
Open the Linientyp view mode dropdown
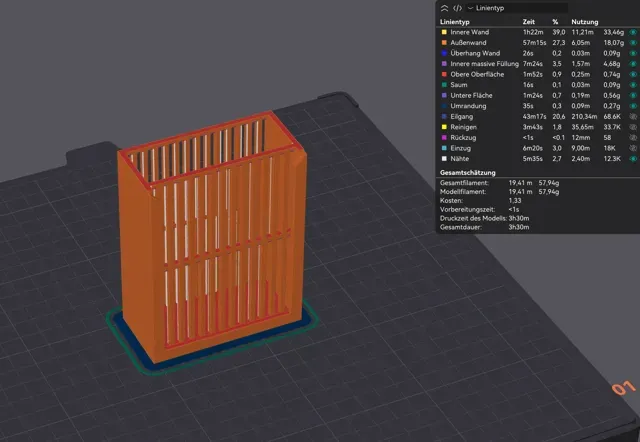[517, 8]
